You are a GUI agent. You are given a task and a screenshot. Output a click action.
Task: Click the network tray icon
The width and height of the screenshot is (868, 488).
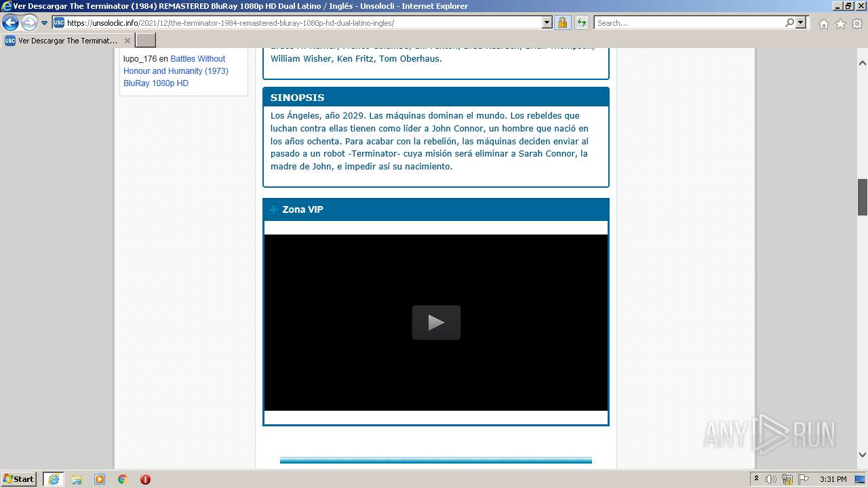tap(787, 479)
